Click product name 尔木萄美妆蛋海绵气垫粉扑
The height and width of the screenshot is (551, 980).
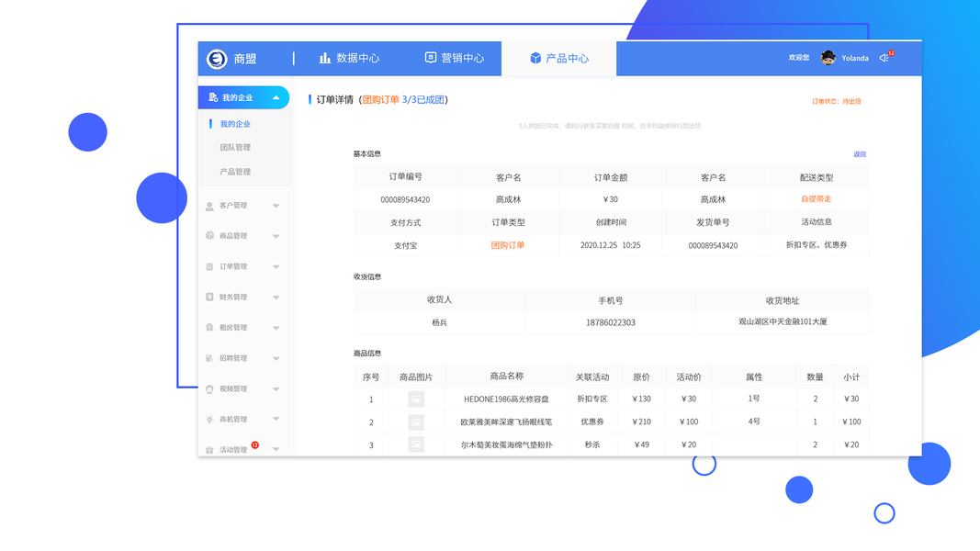click(x=506, y=444)
